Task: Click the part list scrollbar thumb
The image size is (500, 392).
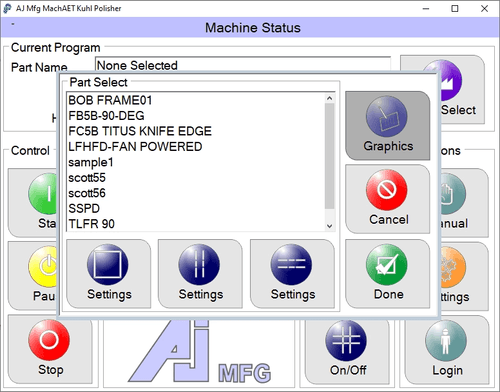Action: point(329,156)
